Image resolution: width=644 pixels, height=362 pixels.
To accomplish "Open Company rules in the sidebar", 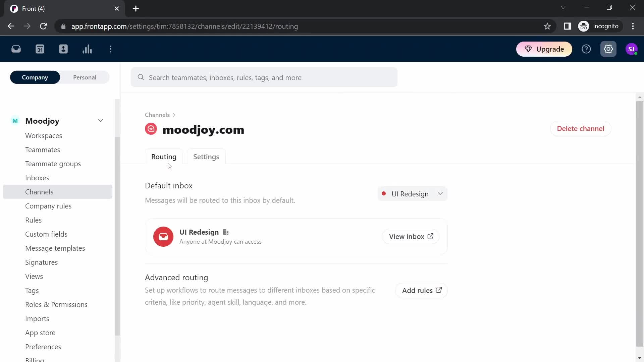I will (48, 206).
